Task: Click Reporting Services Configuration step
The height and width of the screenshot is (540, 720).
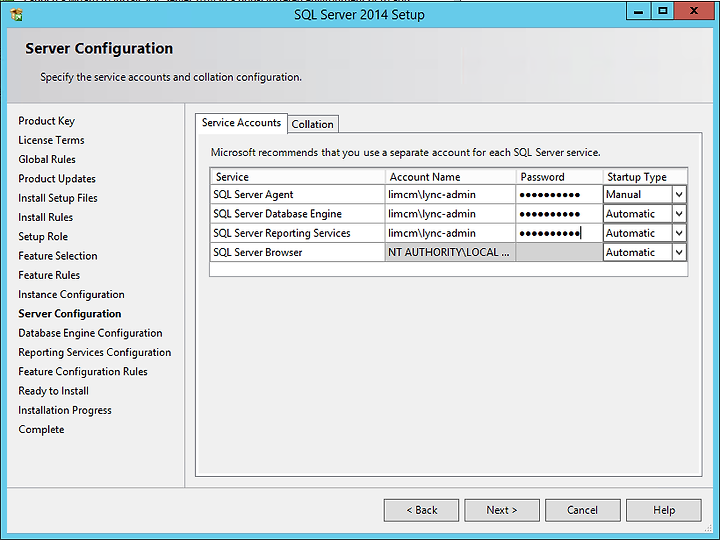Action: (95, 352)
